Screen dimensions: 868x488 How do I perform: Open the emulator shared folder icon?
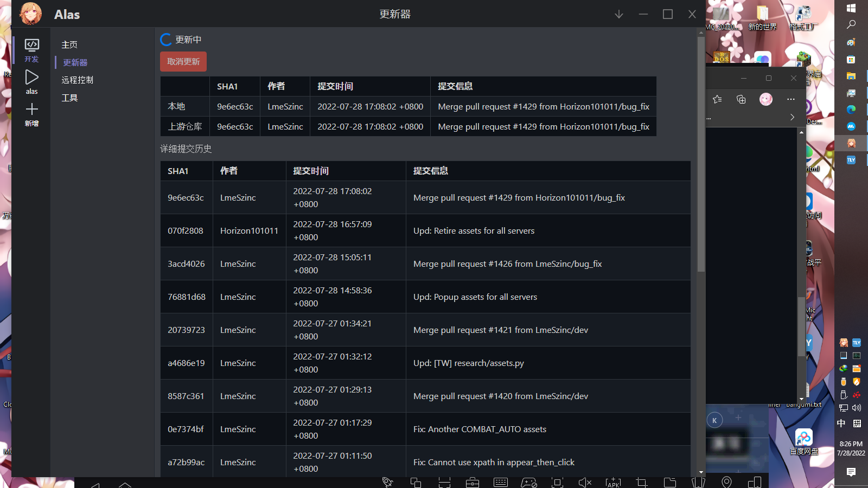670,483
